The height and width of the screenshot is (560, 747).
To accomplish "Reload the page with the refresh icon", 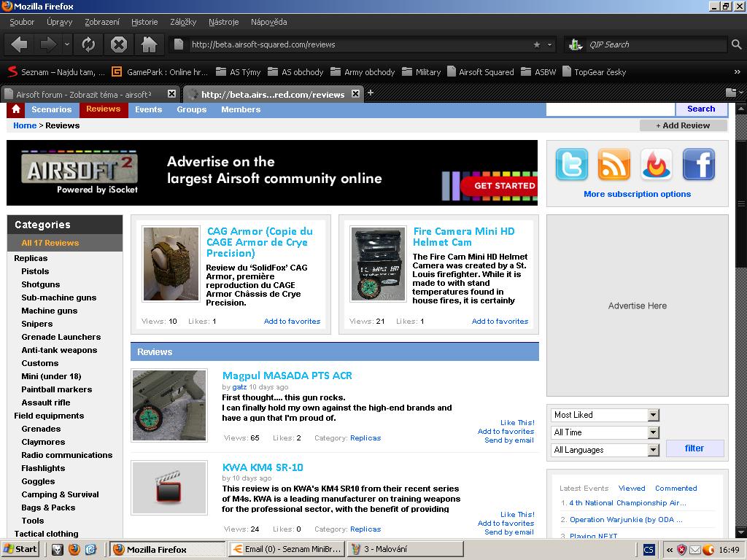I will coord(88,44).
